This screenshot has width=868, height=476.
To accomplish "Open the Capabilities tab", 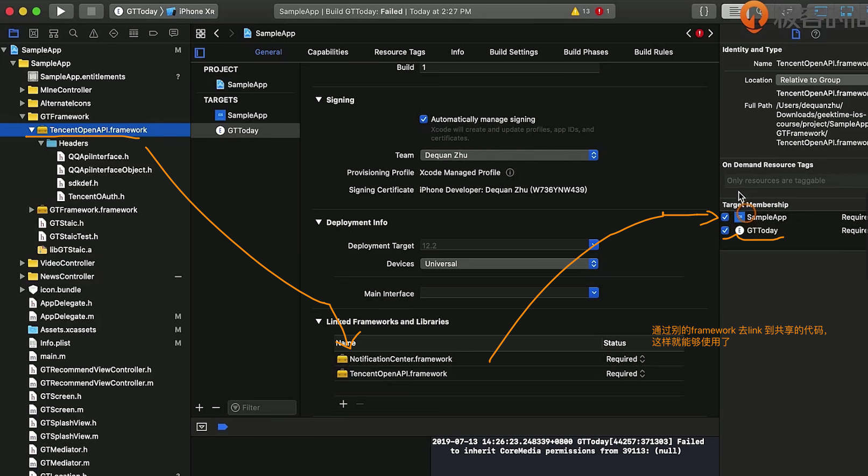I will [328, 52].
